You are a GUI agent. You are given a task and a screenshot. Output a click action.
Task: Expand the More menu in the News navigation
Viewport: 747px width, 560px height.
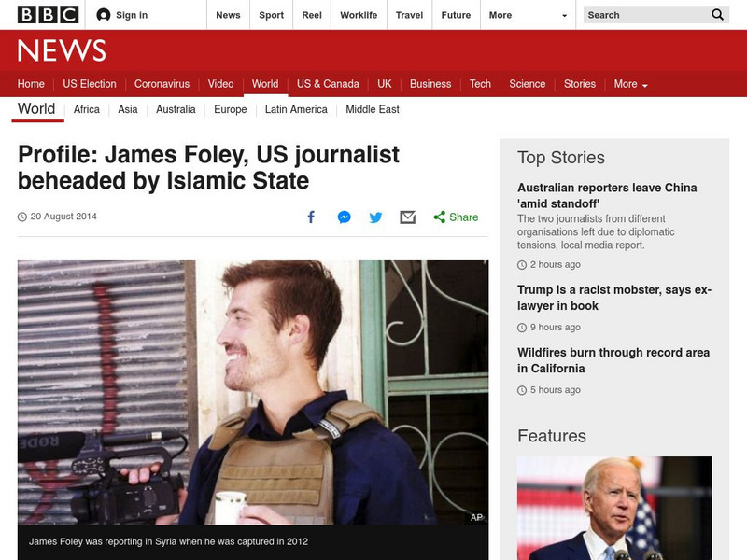pos(626,83)
